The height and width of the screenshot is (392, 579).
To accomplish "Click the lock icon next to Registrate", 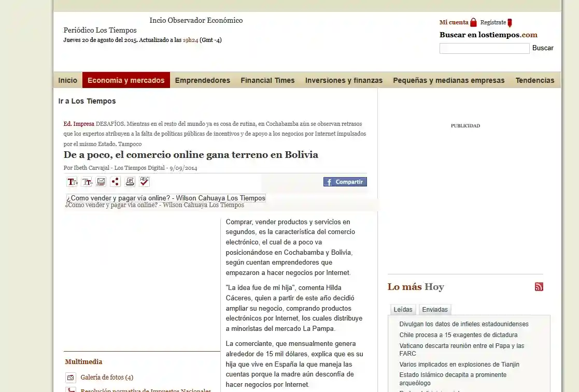I will (509, 23).
